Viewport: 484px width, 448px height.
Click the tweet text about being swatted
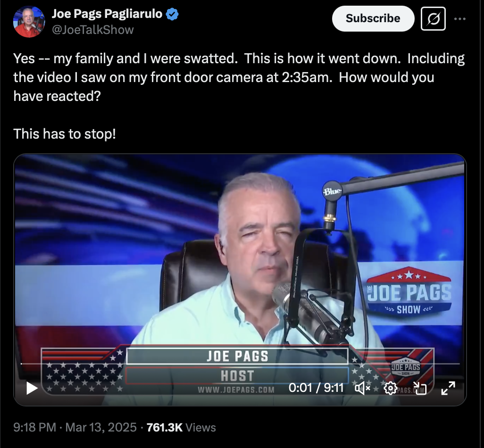tap(239, 77)
